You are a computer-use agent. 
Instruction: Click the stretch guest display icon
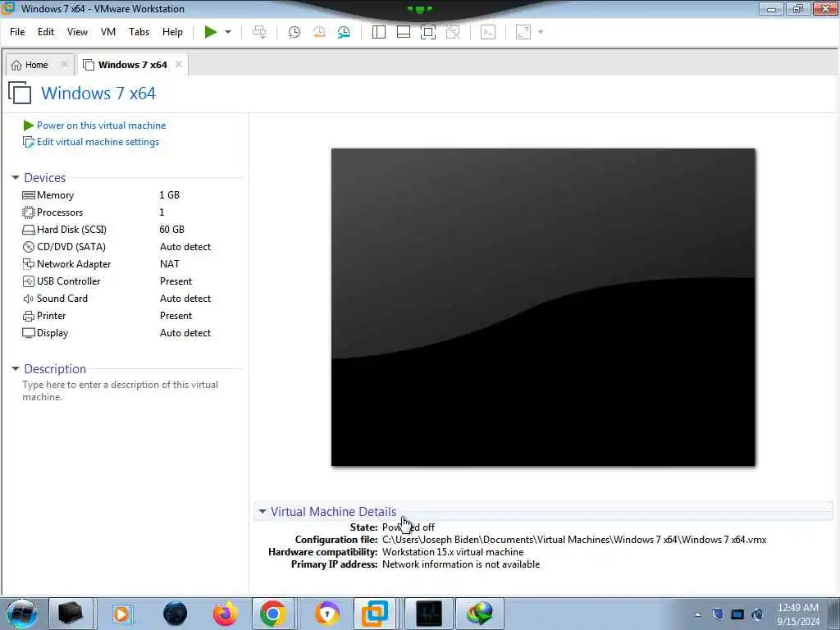(523, 32)
